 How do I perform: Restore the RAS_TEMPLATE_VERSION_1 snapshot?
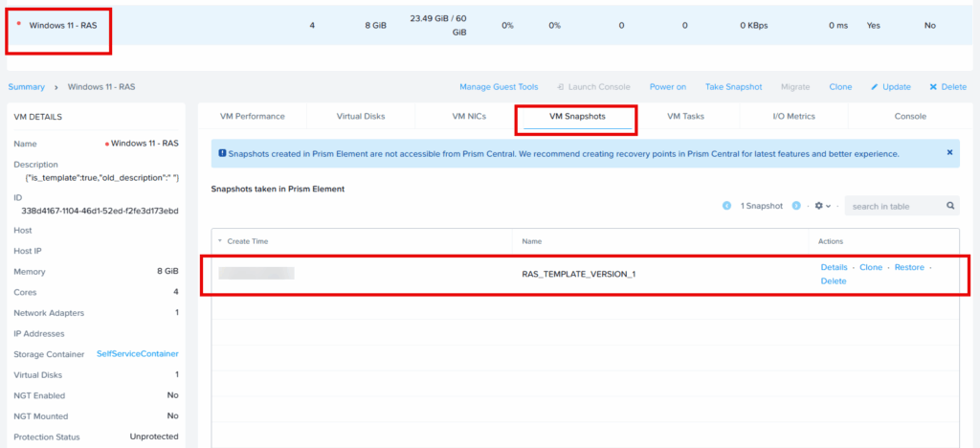point(909,267)
